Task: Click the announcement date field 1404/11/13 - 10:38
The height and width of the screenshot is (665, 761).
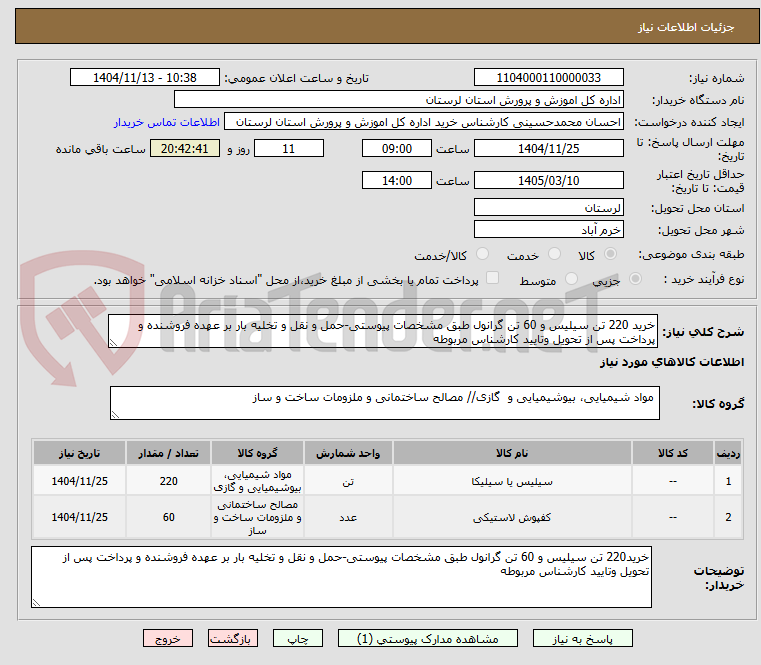Action: (x=145, y=78)
